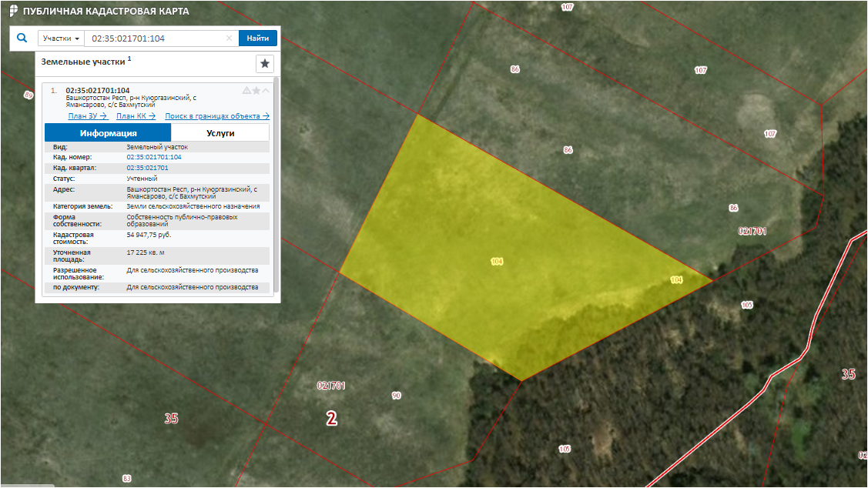Open the Участки search type dropdown
This screenshot has height=488, width=868.
point(62,38)
